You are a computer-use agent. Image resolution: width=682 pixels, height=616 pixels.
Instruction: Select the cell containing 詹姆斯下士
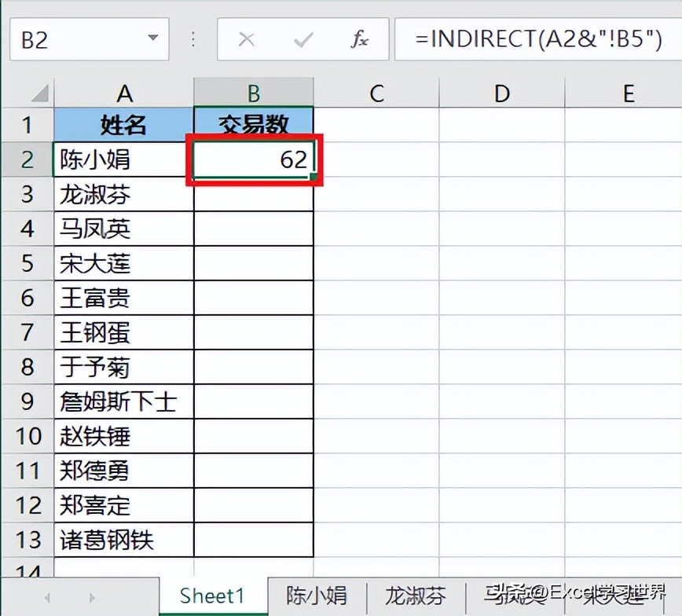(124, 401)
